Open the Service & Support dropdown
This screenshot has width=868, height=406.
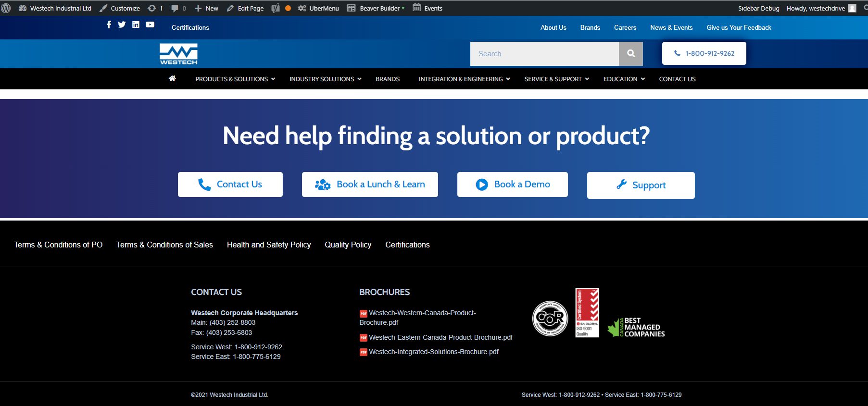pos(556,79)
